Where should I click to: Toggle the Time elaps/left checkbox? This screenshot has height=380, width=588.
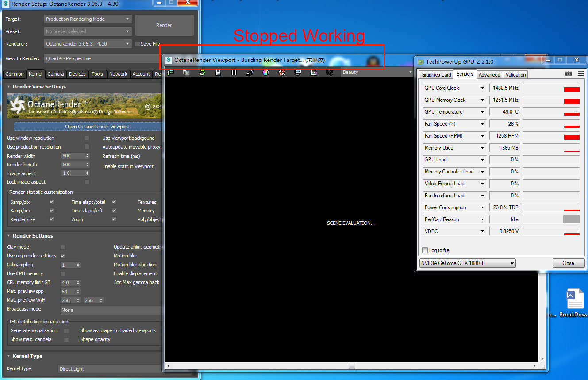click(114, 211)
